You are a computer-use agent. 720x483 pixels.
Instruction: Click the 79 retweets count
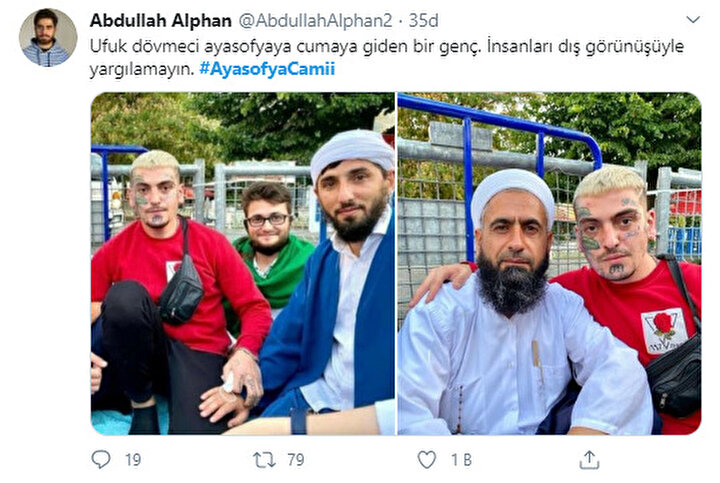pyautogui.click(x=296, y=460)
